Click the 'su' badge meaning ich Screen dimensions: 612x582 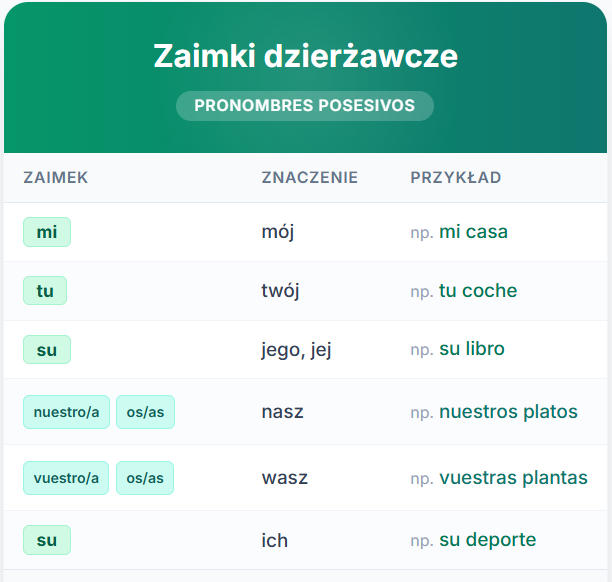tap(47, 540)
